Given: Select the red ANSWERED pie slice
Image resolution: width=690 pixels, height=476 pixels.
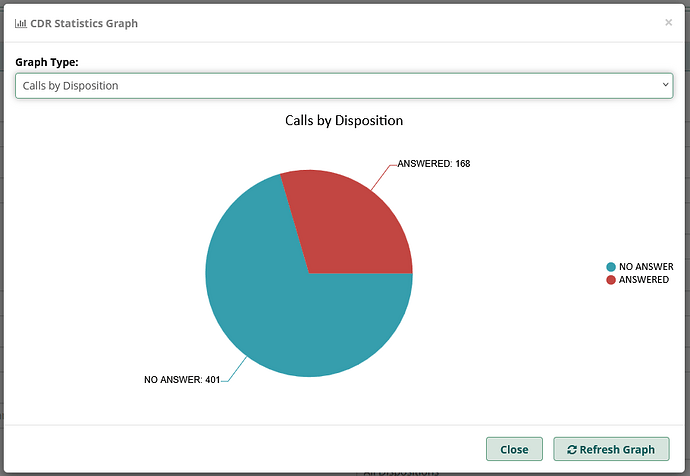Looking at the screenshot, I should pyautogui.click(x=350, y=225).
